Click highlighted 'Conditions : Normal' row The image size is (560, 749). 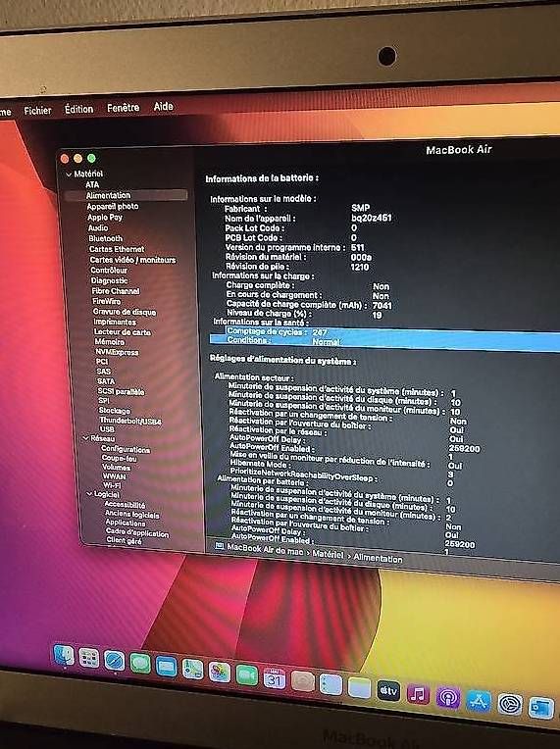384,343
